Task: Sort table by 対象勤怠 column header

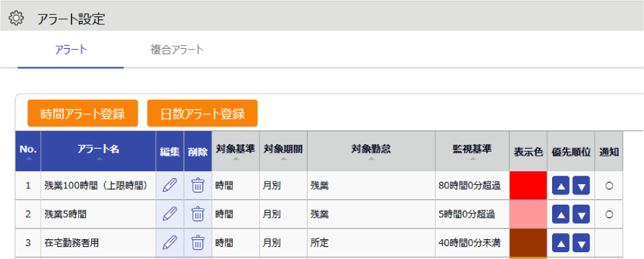Action: pyautogui.click(x=371, y=151)
